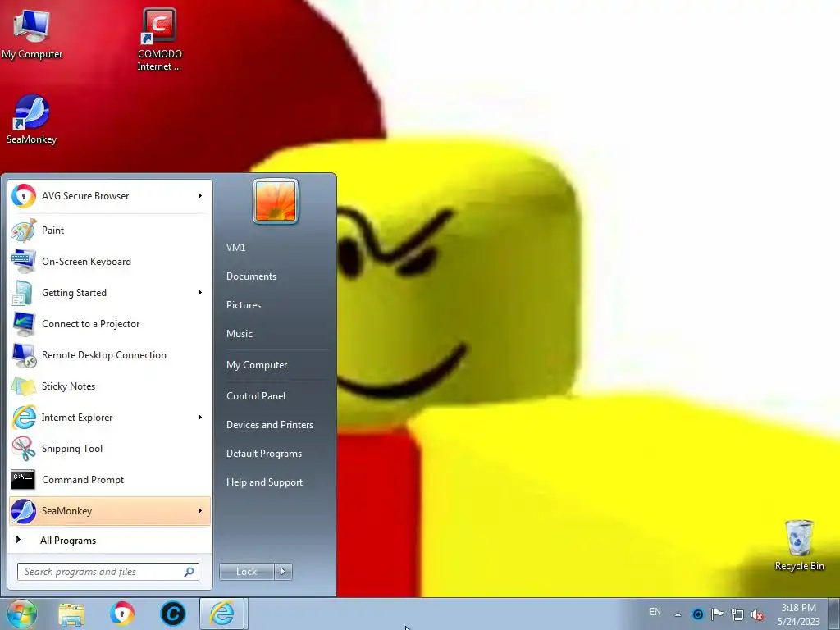Open the My Computer desktop icon
This screenshot has height=630, width=840.
click(x=32, y=34)
